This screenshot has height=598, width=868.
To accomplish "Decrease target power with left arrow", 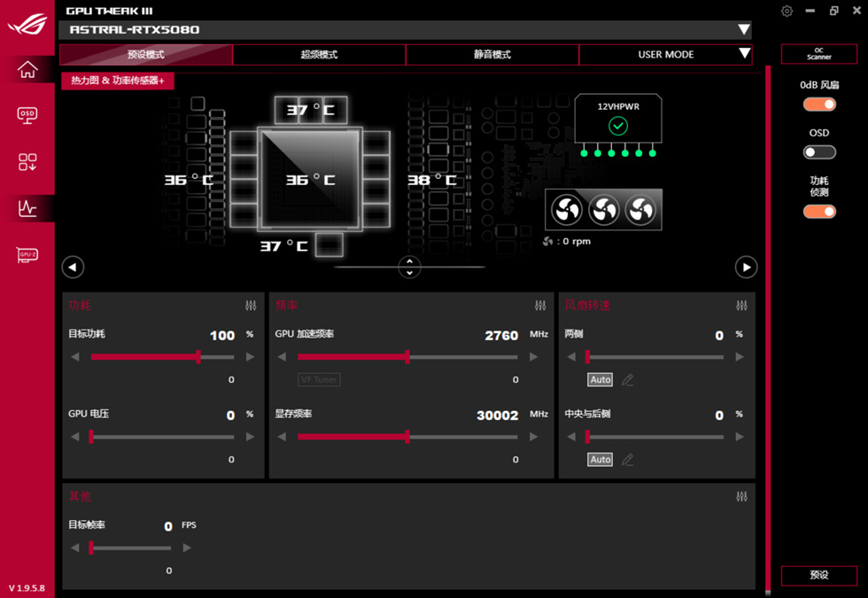I will click(x=75, y=357).
